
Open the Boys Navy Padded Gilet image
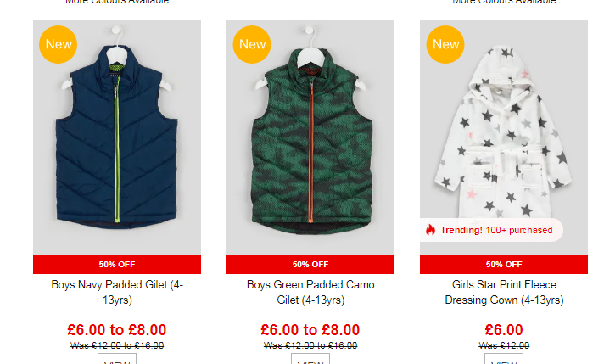(117, 137)
